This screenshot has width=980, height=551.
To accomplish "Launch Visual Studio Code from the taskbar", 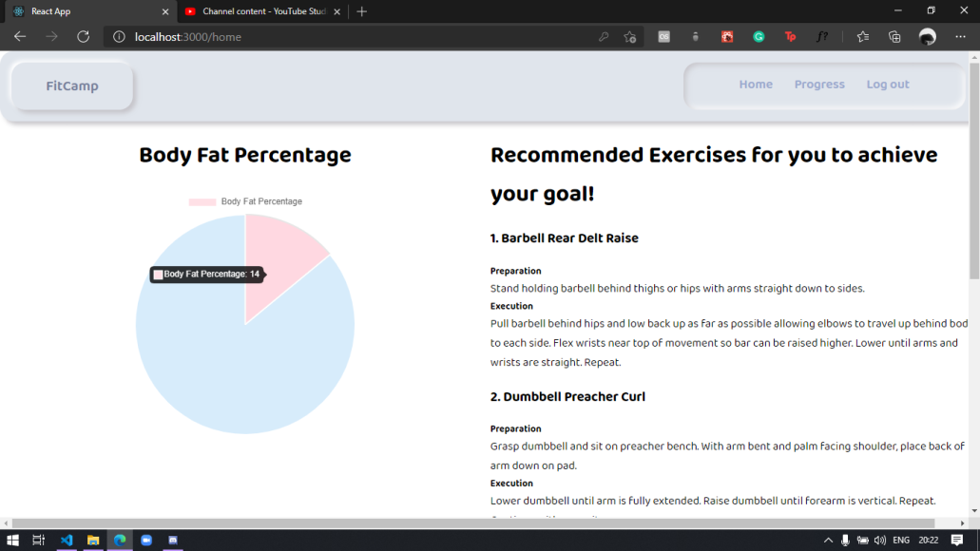I will point(67,540).
